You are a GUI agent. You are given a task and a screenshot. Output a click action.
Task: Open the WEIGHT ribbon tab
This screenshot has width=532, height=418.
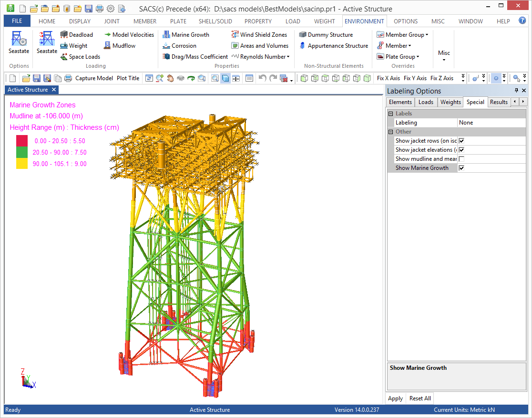tap(324, 21)
